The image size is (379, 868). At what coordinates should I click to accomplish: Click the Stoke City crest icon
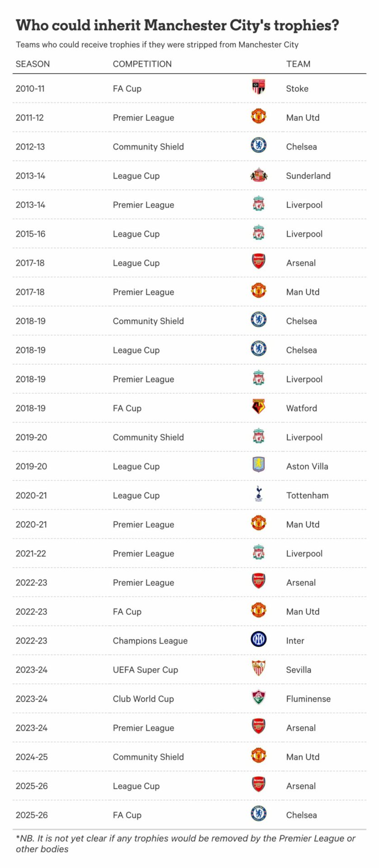(x=258, y=87)
